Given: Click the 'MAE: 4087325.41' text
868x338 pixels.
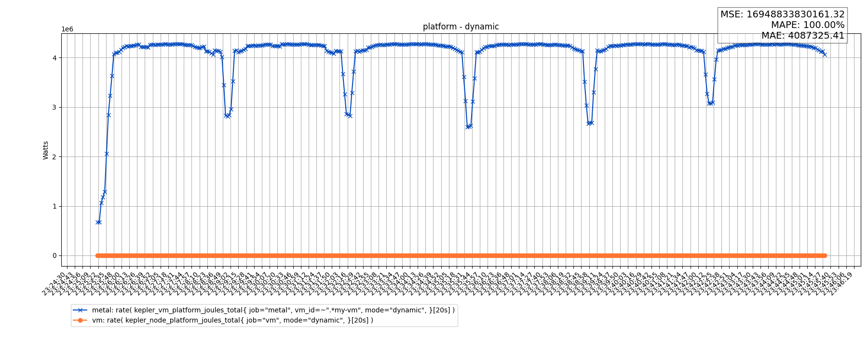Looking at the screenshot, I should (x=803, y=36).
